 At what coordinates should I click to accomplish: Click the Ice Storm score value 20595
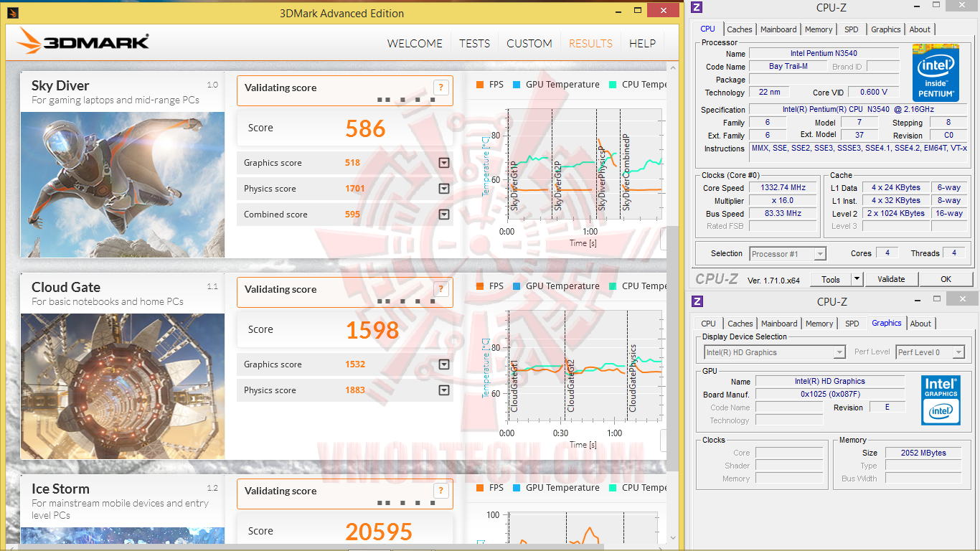point(379,532)
